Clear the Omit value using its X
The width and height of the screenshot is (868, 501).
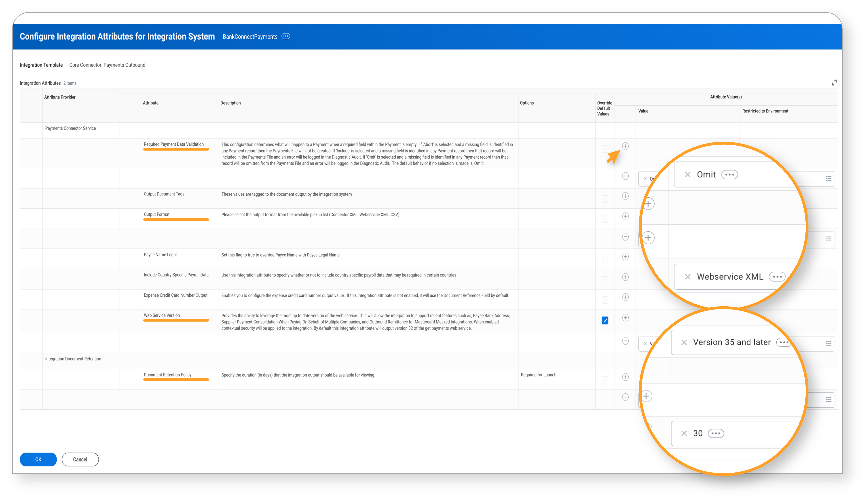pyautogui.click(x=645, y=179)
